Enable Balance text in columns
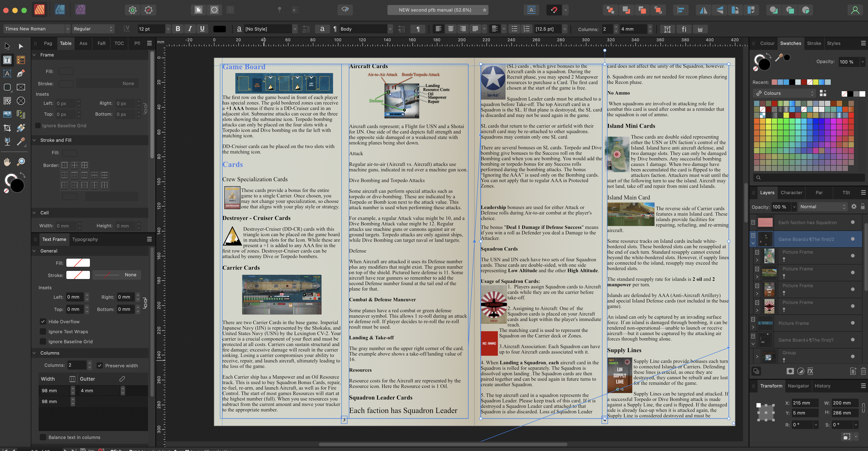 43,437
